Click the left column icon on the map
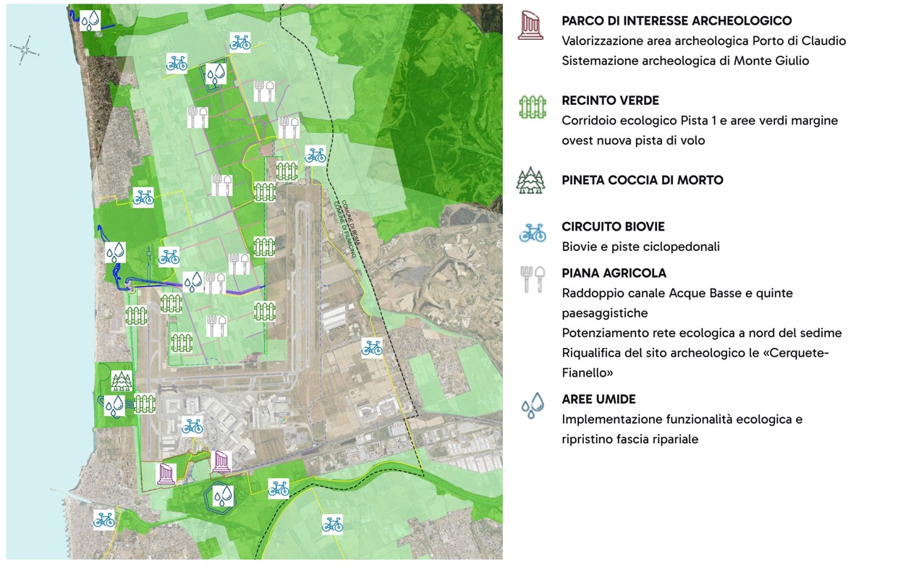This screenshot has height=572, width=924. (167, 474)
